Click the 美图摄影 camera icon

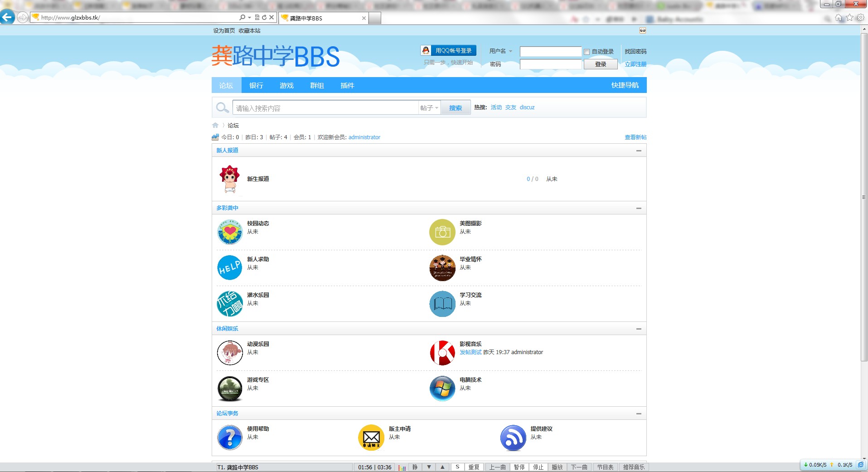click(x=442, y=232)
